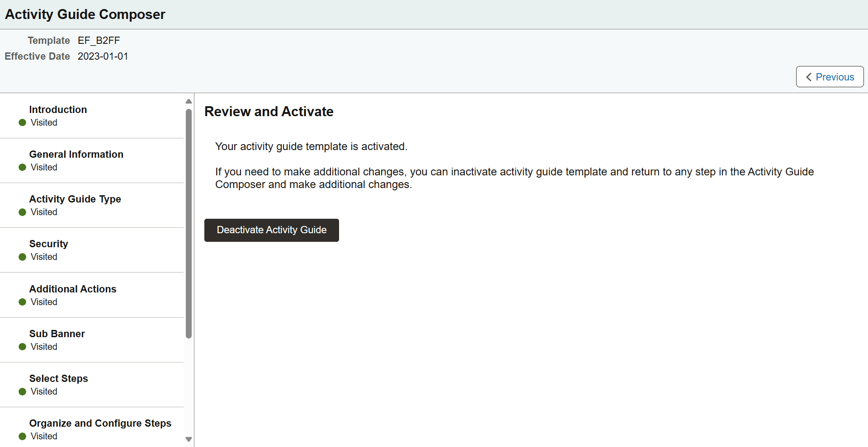Select the Activity Guide Type step
Image resolution: width=868 pixels, height=447 pixels.
click(x=75, y=199)
